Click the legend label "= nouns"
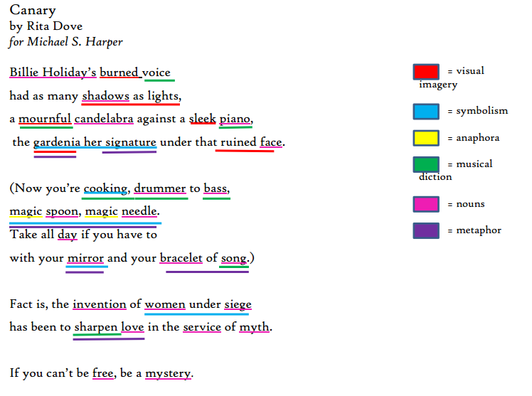532x396 pixels. (x=466, y=204)
